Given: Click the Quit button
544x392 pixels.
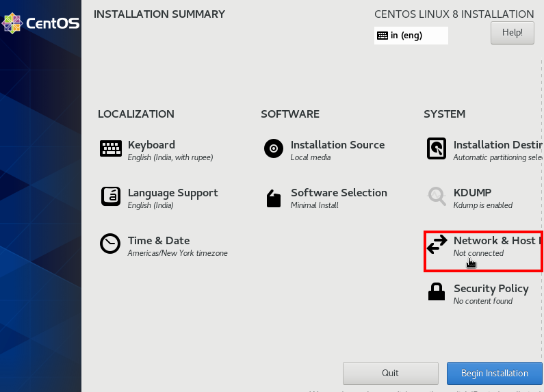Looking at the screenshot, I should click(x=390, y=374).
